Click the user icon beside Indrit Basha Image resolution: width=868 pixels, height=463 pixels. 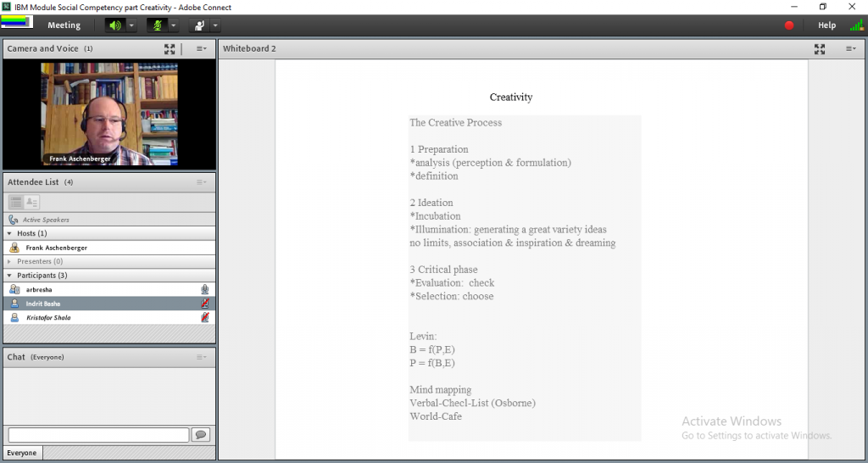click(14, 304)
